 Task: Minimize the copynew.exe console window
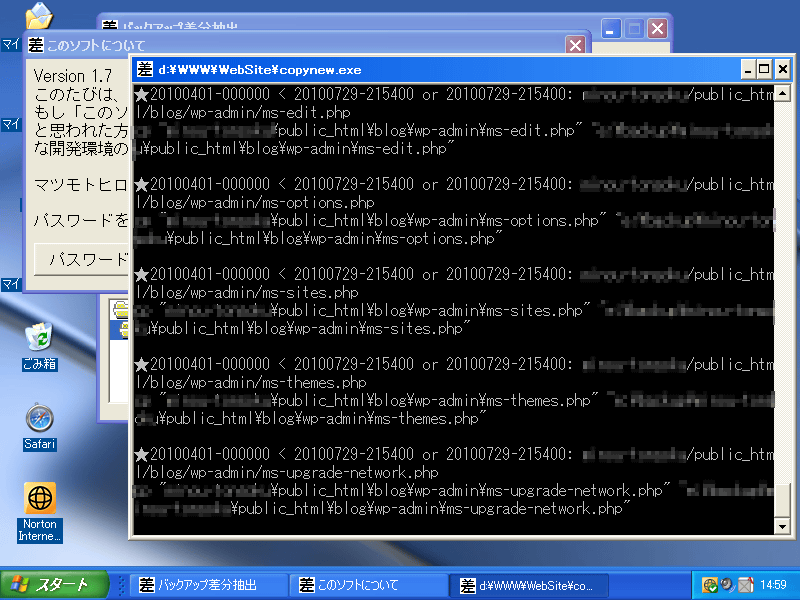pos(747,69)
